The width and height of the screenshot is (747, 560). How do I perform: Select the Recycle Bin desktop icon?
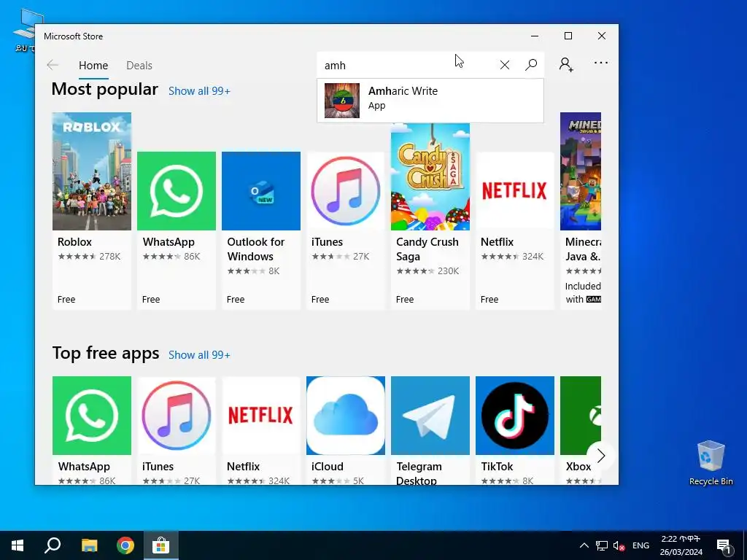point(711,462)
